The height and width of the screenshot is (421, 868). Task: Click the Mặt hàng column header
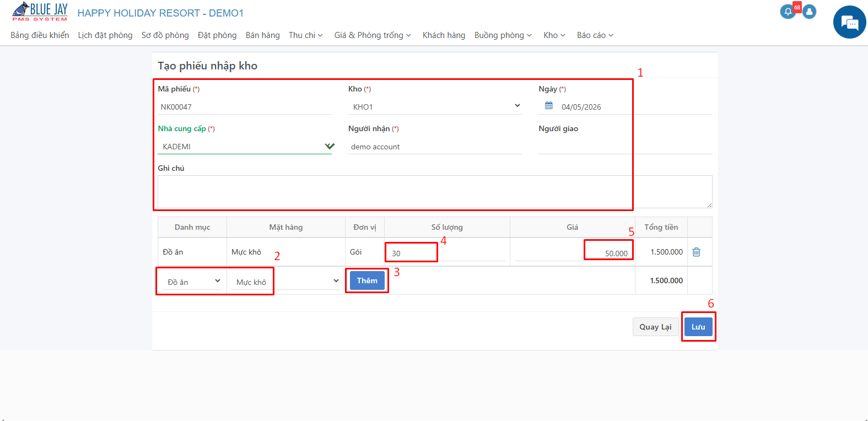[x=285, y=227]
